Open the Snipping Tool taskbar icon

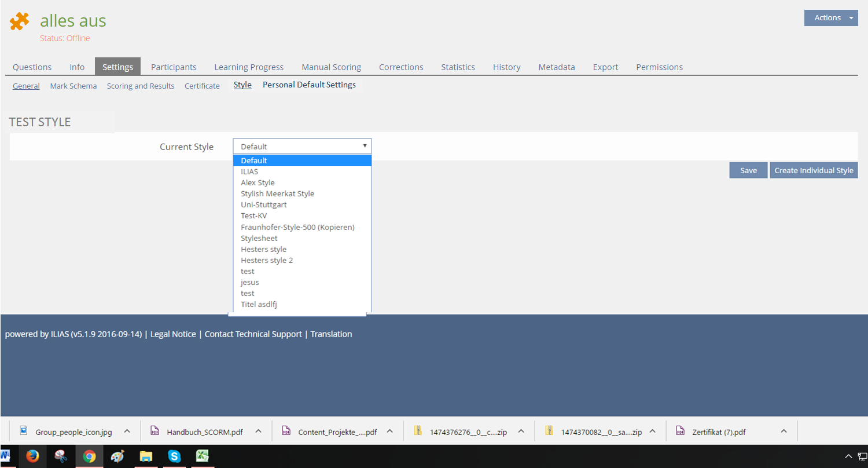pos(61,456)
